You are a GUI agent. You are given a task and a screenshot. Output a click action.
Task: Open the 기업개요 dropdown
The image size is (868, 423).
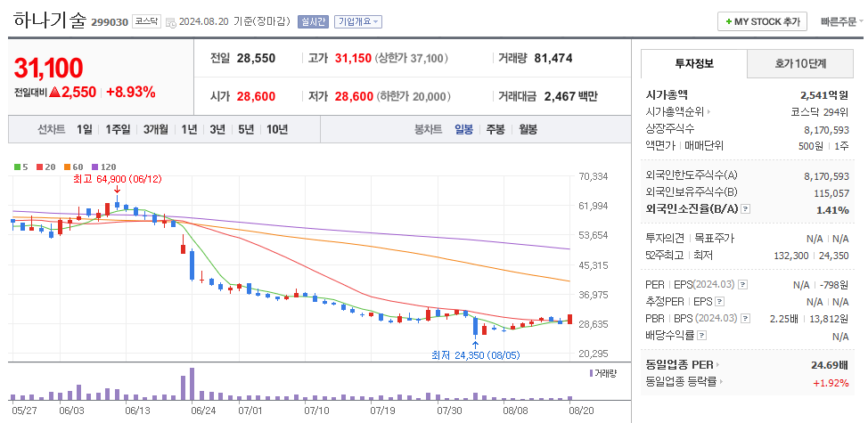pos(360,22)
